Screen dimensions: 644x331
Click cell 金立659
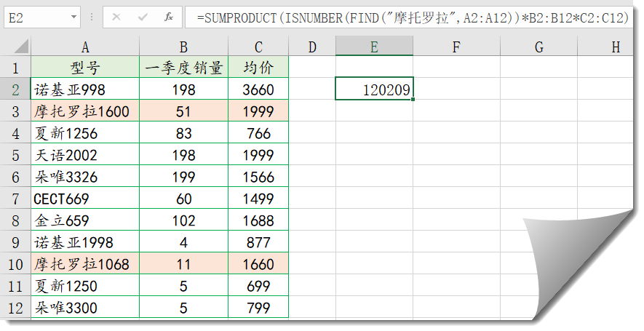[85, 220]
